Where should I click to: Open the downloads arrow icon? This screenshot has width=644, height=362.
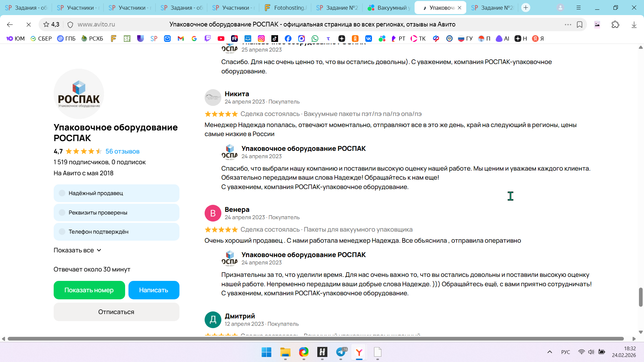(x=634, y=24)
